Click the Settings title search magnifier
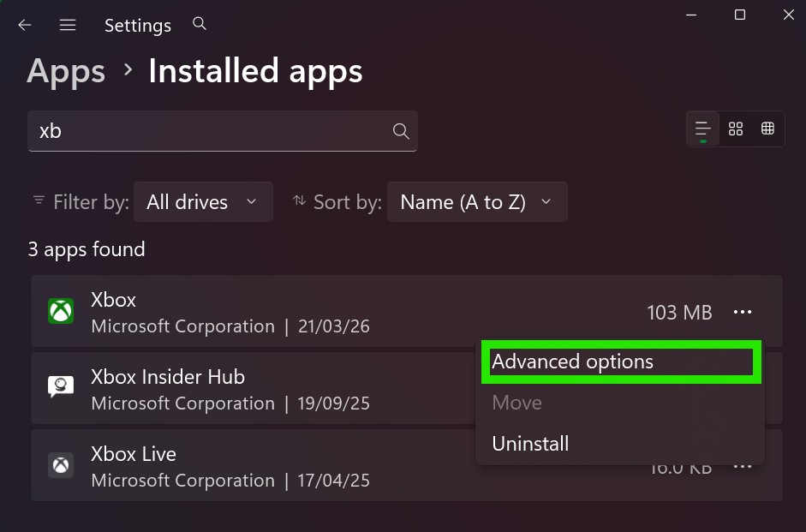Image resolution: width=806 pixels, height=532 pixels. (x=200, y=24)
